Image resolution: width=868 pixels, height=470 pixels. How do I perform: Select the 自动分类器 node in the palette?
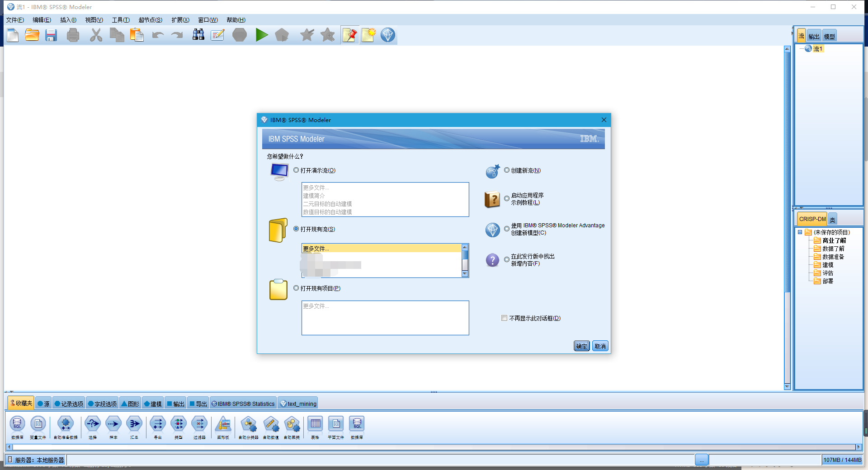click(249, 428)
